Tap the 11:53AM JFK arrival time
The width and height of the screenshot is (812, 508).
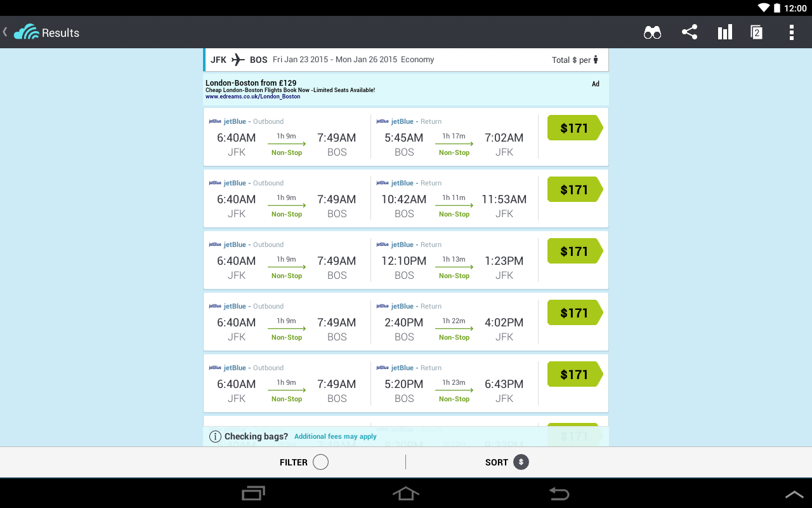click(x=504, y=199)
